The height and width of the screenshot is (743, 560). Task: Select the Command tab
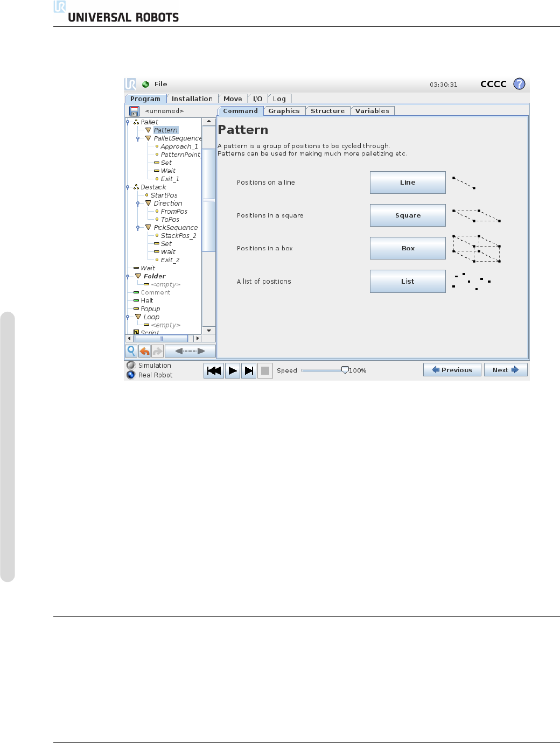[x=240, y=111]
